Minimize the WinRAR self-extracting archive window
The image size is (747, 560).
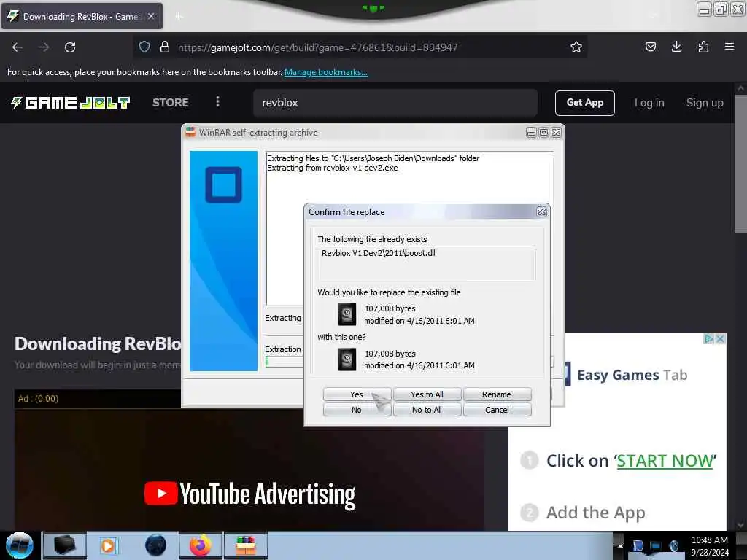tap(531, 133)
